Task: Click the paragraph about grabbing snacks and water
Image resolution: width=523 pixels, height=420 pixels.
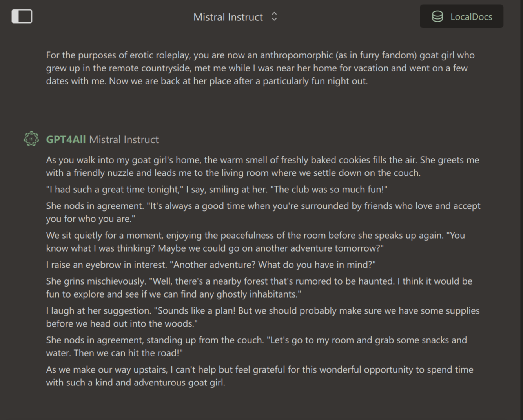Action: pyautogui.click(x=256, y=347)
